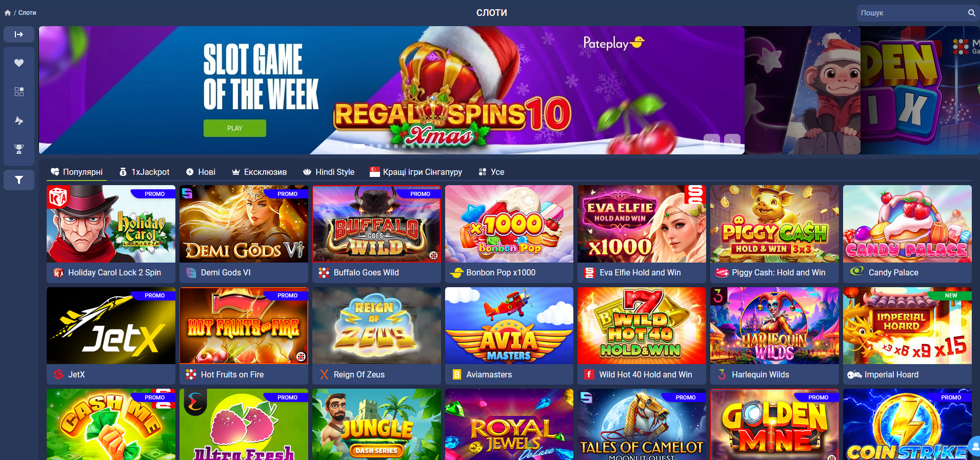Go to previous banner slide arrow
The height and width of the screenshot is (460, 980).
tap(712, 142)
